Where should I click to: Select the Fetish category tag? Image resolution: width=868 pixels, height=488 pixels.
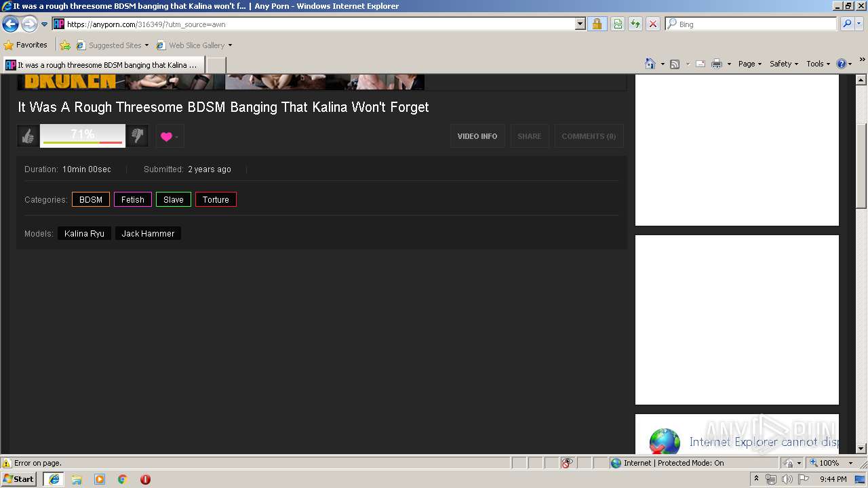click(x=133, y=200)
